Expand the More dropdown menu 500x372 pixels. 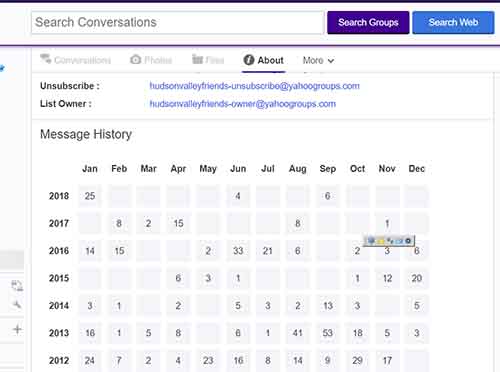tap(318, 60)
